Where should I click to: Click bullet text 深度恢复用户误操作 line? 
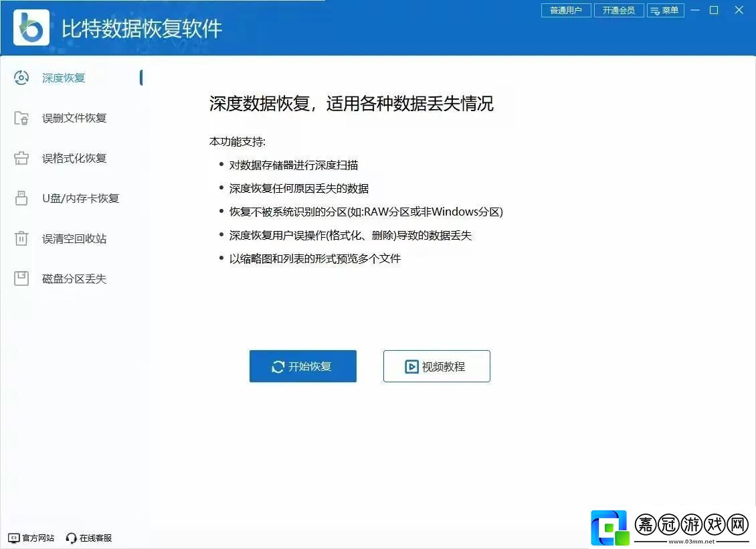[x=351, y=236]
